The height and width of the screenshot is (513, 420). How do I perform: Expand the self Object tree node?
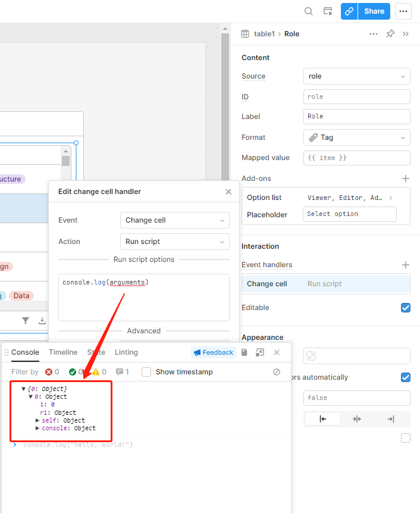(x=38, y=420)
